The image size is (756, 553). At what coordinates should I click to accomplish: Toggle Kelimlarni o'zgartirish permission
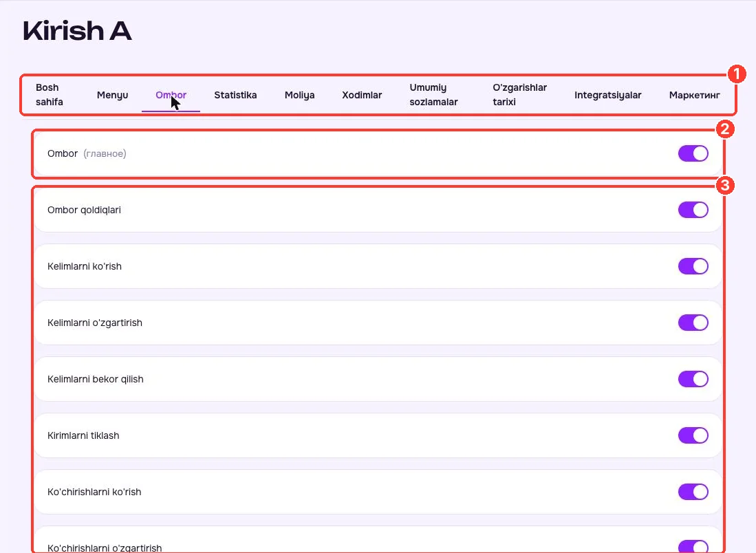click(693, 323)
